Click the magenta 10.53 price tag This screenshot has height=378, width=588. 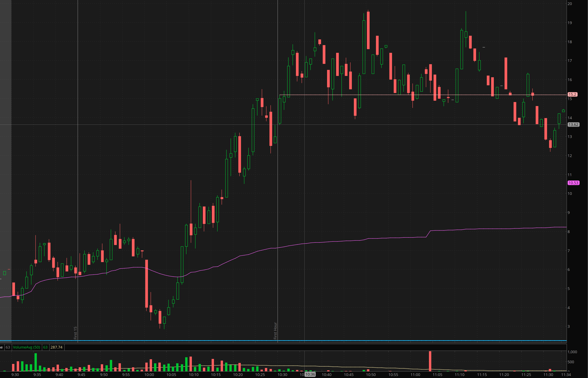(x=573, y=183)
